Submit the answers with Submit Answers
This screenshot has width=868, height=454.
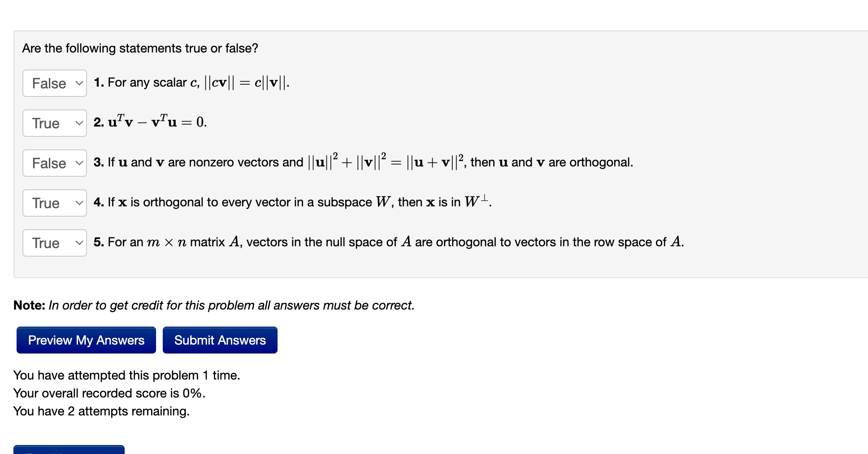point(220,340)
